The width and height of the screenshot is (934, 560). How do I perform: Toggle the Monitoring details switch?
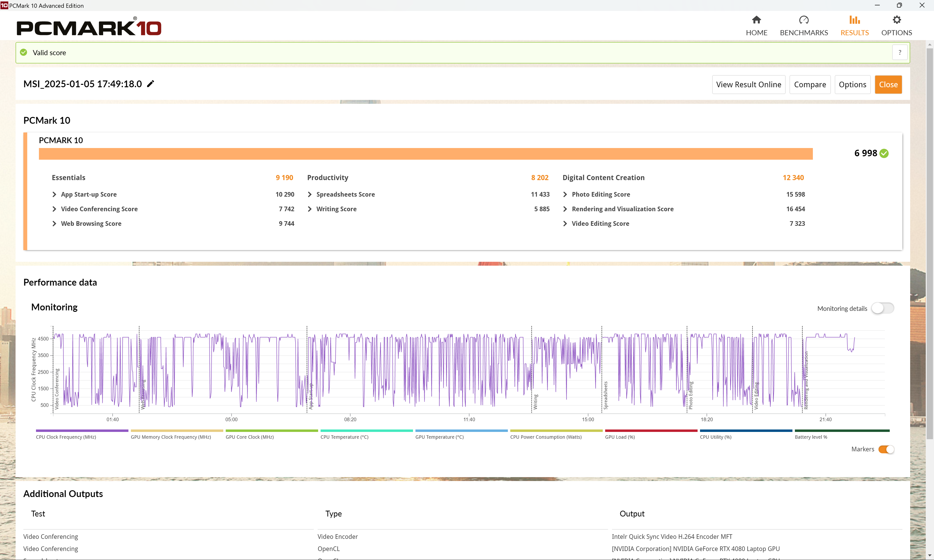tap(882, 308)
